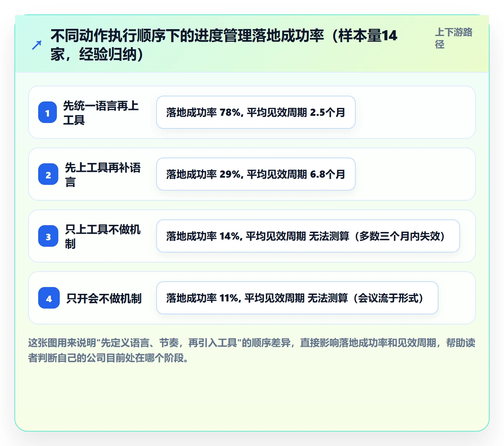Click the box with 落地成功率 14%

coord(308,236)
